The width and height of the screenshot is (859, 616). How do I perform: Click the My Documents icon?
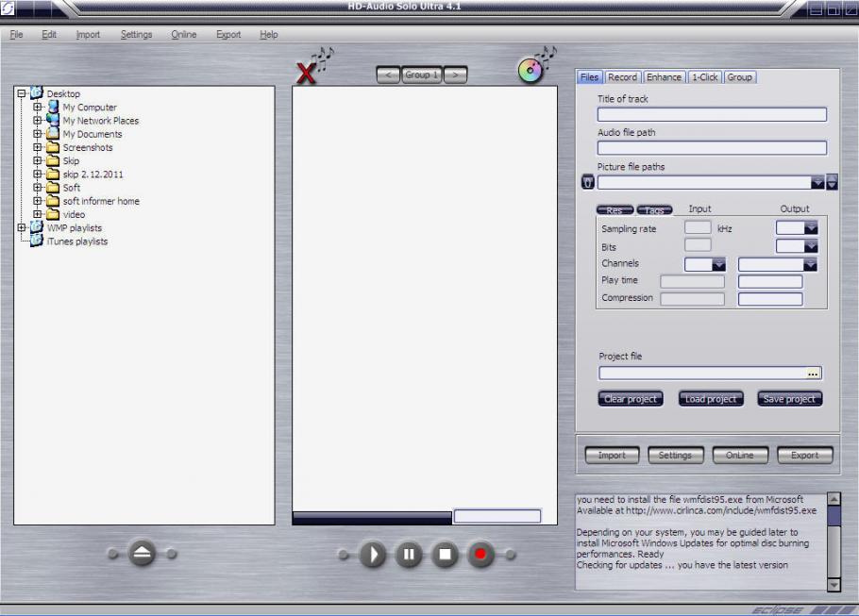(x=53, y=134)
